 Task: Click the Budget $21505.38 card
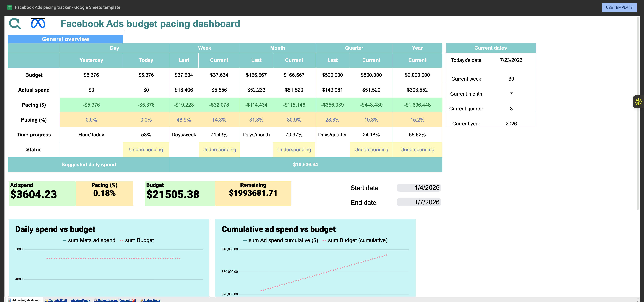click(x=180, y=194)
